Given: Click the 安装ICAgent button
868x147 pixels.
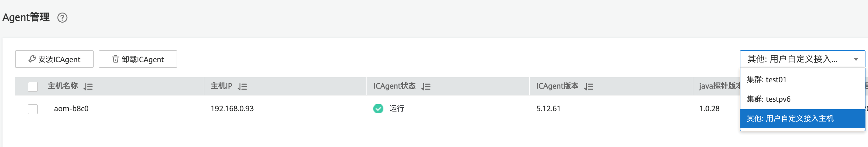Looking at the screenshot, I should click(54, 59).
